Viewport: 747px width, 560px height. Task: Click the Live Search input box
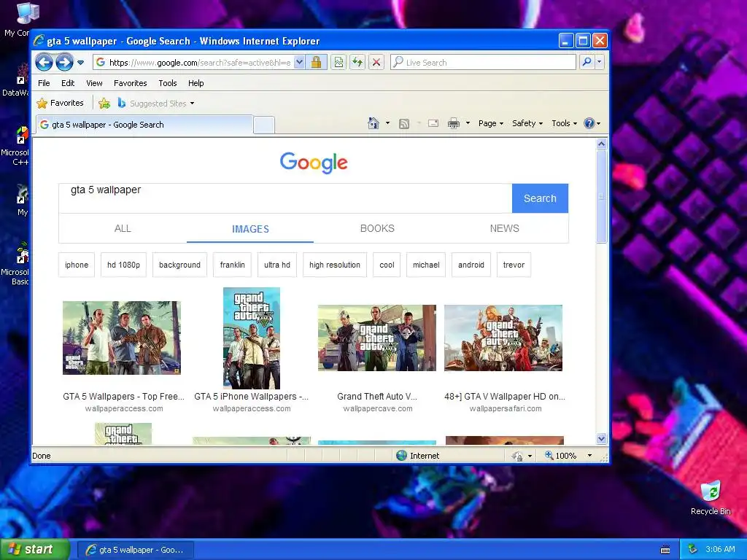pos(483,63)
